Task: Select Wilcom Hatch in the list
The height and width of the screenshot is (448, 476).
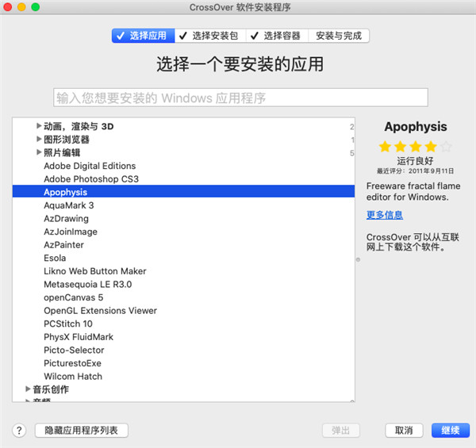Action: click(183, 376)
